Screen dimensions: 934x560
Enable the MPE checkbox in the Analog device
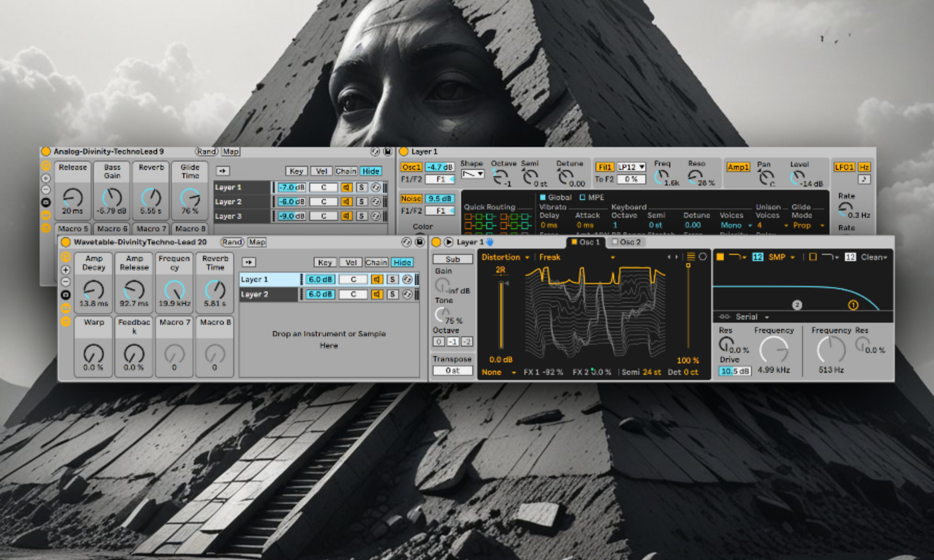(x=583, y=197)
